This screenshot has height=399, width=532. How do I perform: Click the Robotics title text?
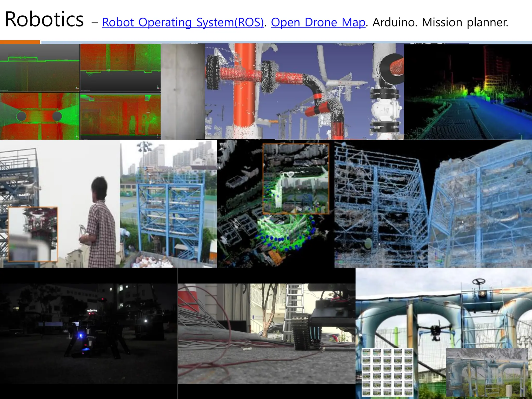pos(44,19)
